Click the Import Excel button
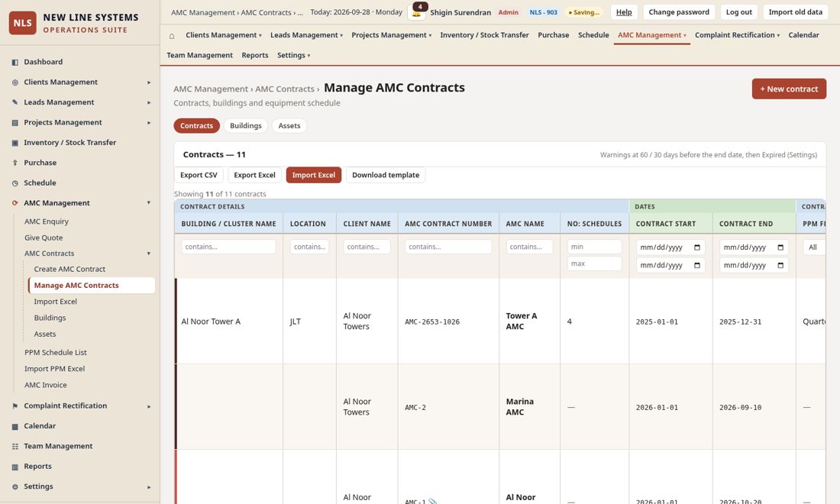The height and width of the screenshot is (504, 840). (313, 175)
